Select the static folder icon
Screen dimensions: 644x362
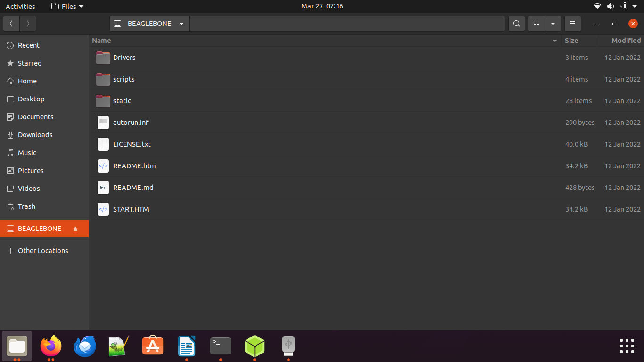pos(103,101)
